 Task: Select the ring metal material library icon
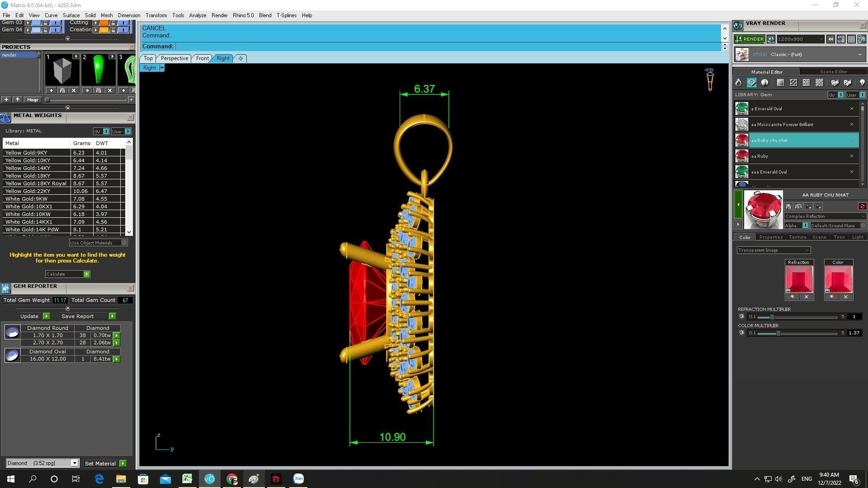(738, 83)
